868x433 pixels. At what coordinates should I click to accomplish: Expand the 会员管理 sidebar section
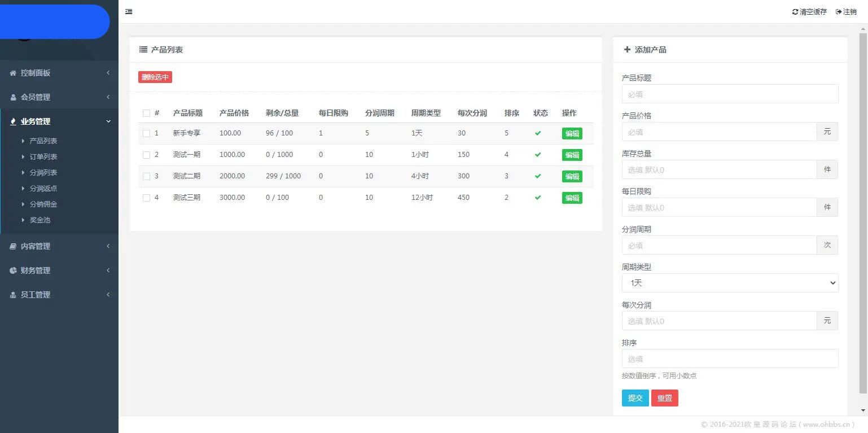tap(59, 97)
